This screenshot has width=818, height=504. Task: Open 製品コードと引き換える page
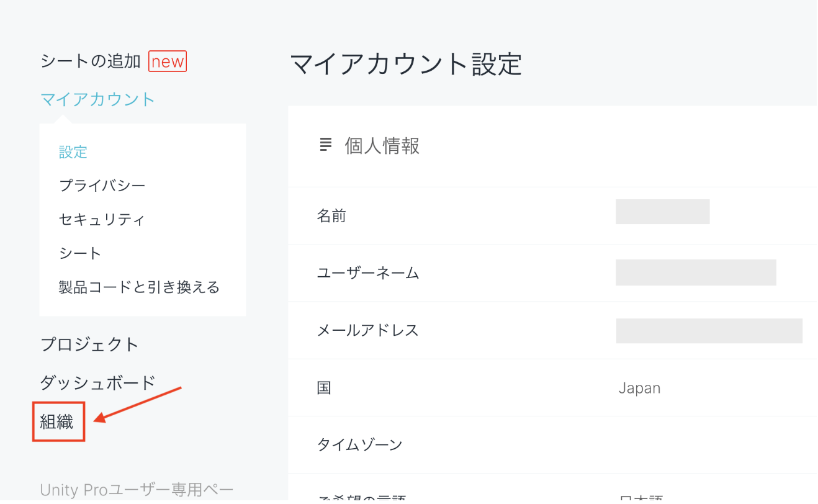(x=139, y=287)
